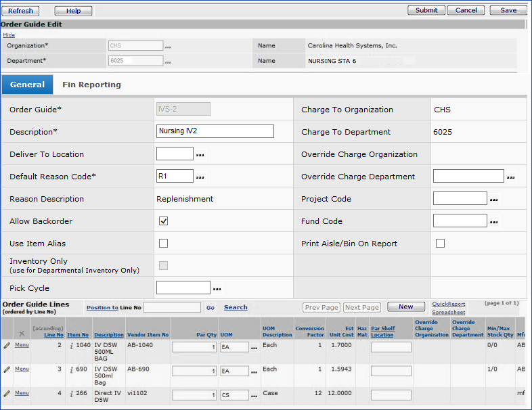Switch to the Fin Reporting tab

click(x=91, y=85)
